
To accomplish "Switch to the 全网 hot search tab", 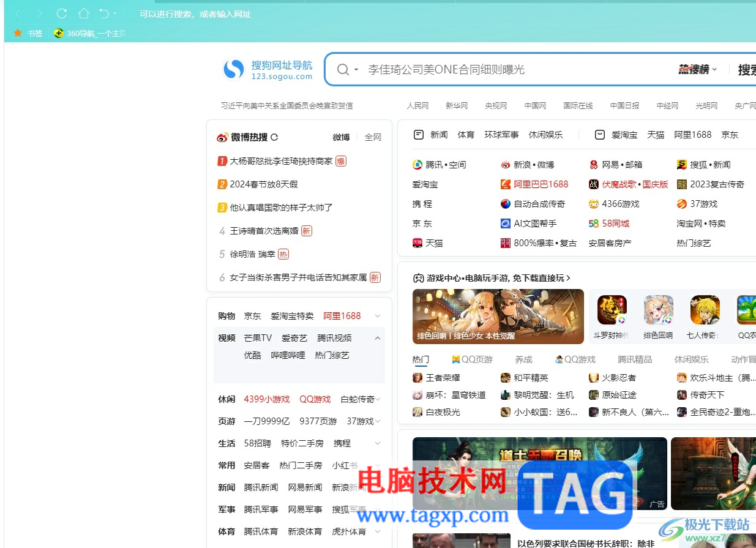I will pos(373,137).
